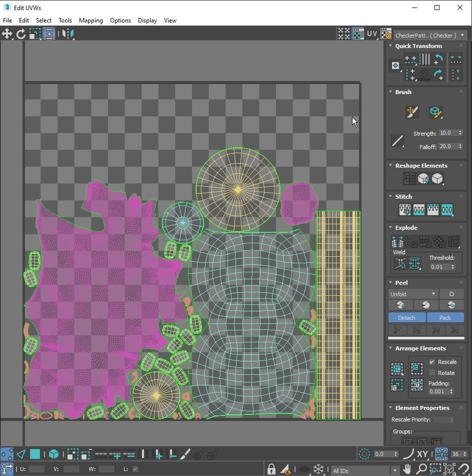Open the Tools menu

[x=65, y=21]
